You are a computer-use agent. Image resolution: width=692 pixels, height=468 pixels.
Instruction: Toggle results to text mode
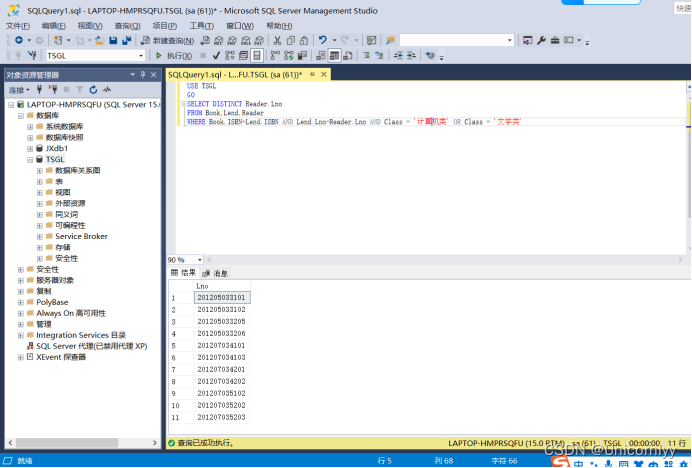point(321,56)
